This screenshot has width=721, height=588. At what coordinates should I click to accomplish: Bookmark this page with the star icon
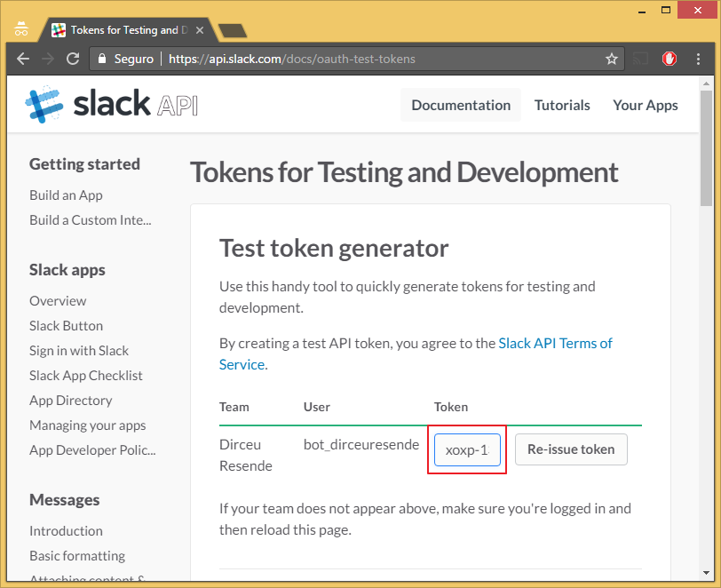[x=611, y=59]
